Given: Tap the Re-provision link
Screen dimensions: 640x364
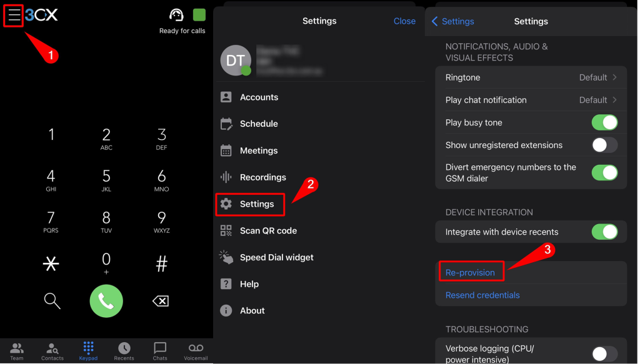Looking at the screenshot, I should coord(470,272).
